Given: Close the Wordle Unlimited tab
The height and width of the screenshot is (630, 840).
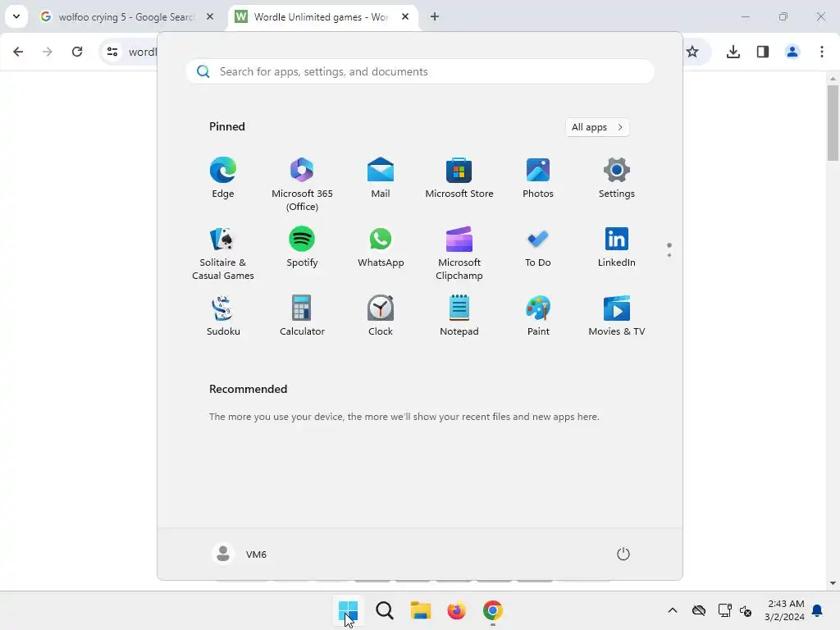Looking at the screenshot, I should coord(405,16).
